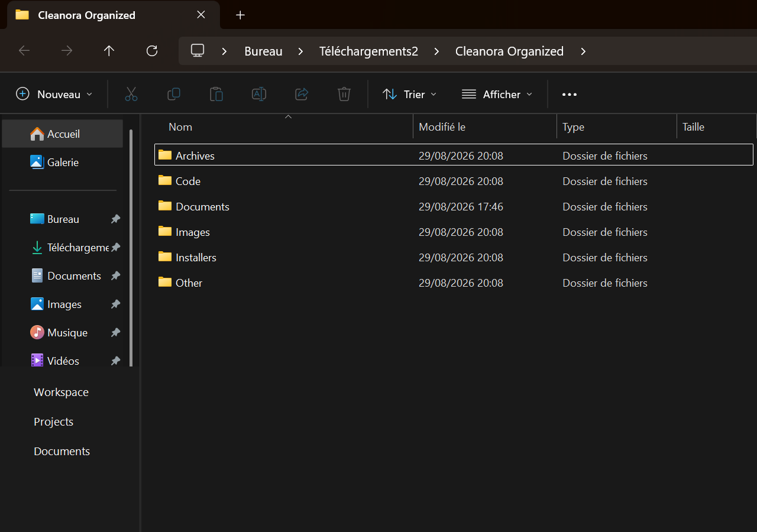Screen dimensions: 757x532
Task: Select Projects in the sidebar
Action: pos(54,421)
